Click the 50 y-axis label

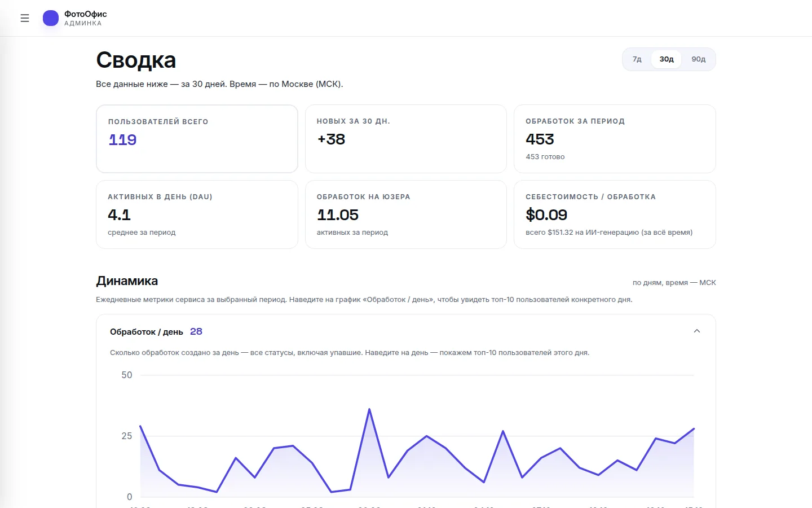pos(127,375)
